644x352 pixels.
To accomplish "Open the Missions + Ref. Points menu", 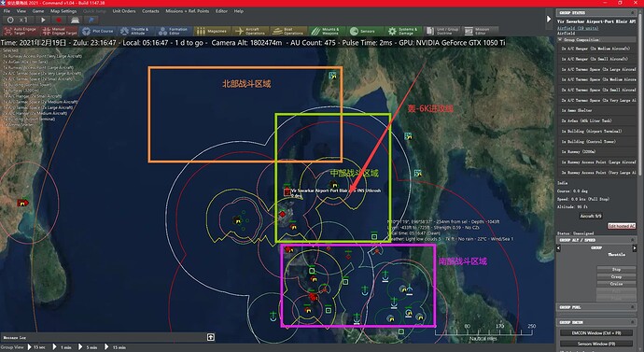I will (188, 11).
